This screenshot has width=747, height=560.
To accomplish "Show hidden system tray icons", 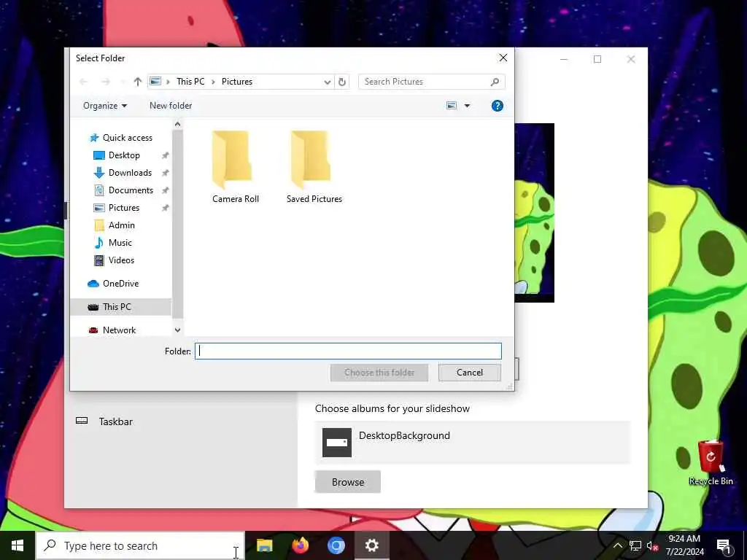I will (617, 545).
